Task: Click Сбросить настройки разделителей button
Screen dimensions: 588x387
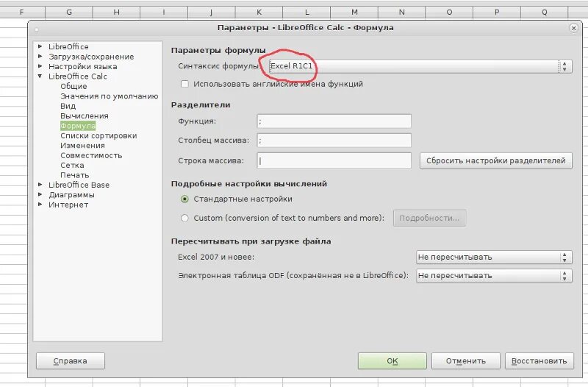Action: 495,160
